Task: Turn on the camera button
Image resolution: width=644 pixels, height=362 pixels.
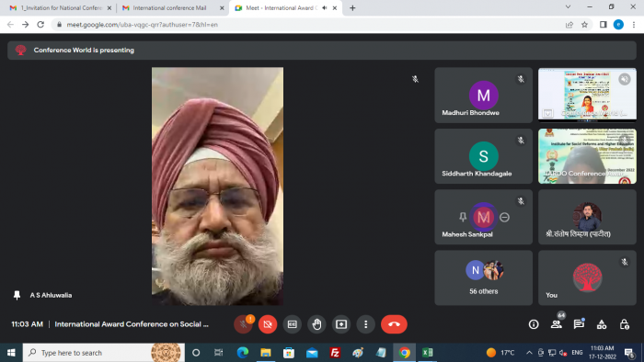Action: 268,324
